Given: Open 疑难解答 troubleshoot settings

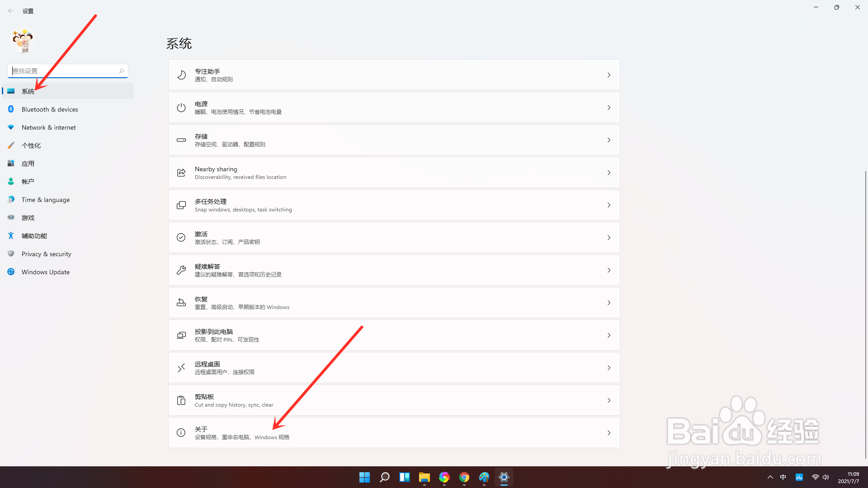Looking at the screenshot, I should [394, 270].
